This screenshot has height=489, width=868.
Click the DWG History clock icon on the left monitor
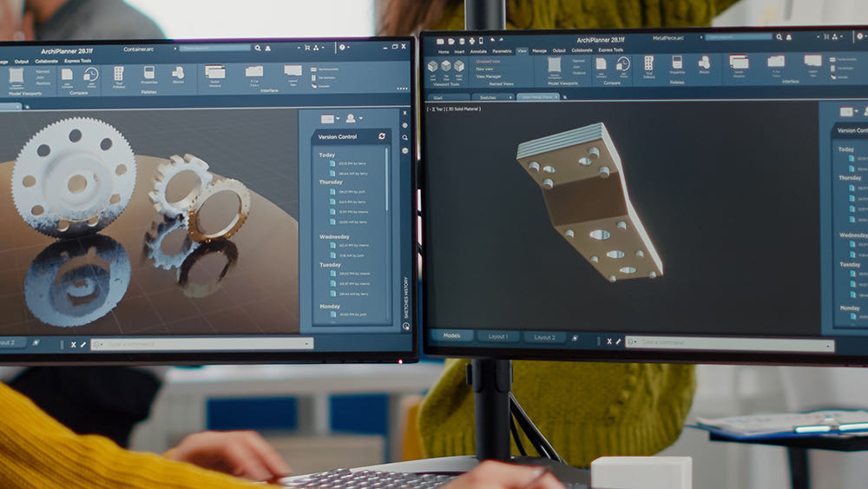[90, 75]
